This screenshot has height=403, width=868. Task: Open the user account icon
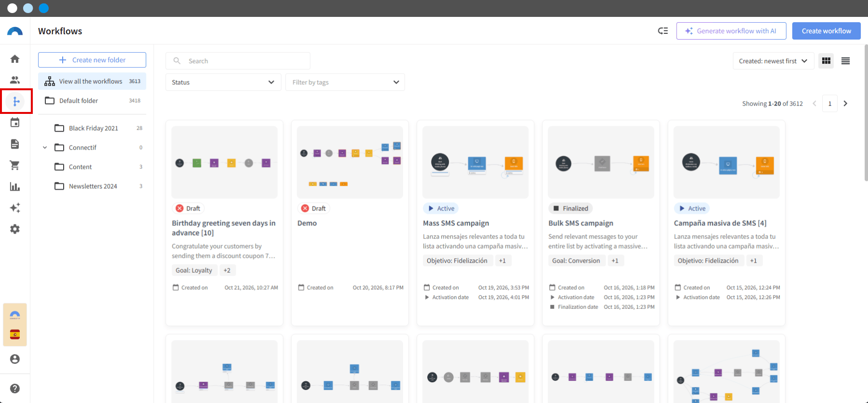coord(15,359)
